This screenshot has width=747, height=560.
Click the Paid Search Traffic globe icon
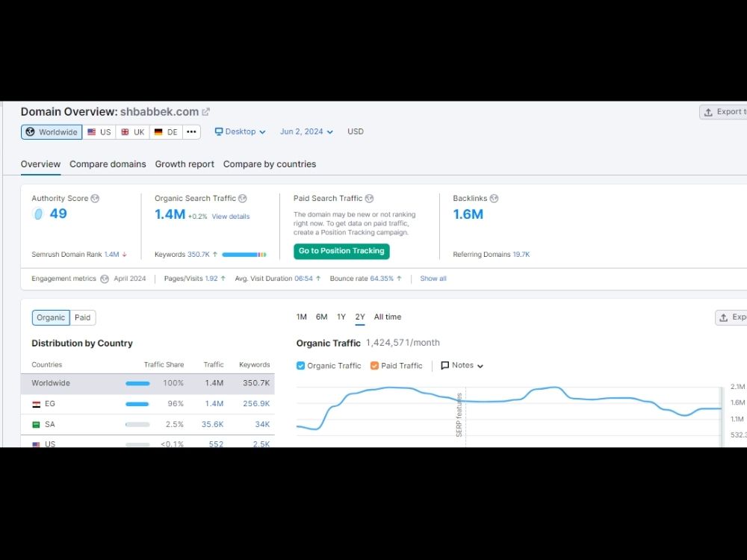tap(369, 199)
